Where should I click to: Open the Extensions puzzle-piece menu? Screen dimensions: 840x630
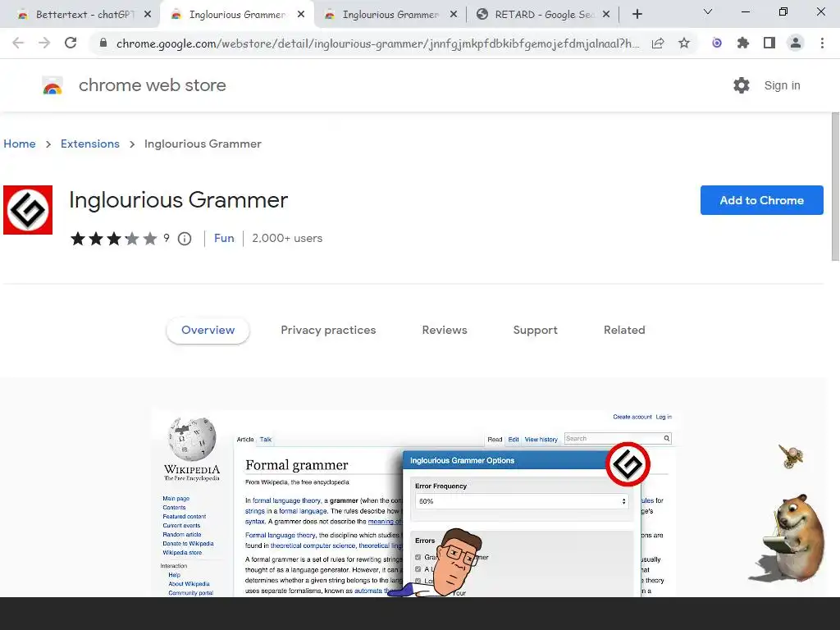[x=743, y=43]
